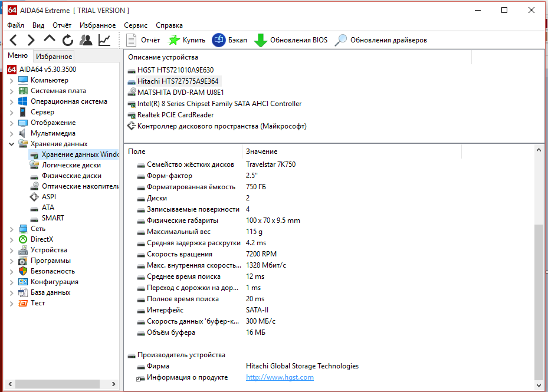Open the Сервис menu

(136, 25)
